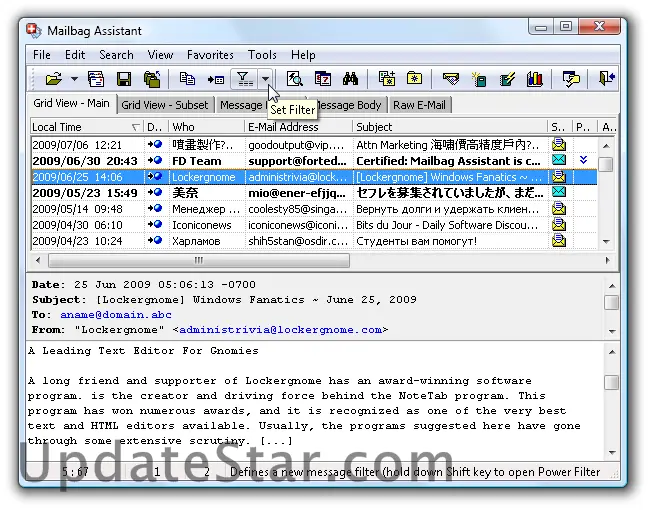Image resolution: width=650 pixels, height=510 pixels.
Task: Sort by Subject column header
Action: 450,127
